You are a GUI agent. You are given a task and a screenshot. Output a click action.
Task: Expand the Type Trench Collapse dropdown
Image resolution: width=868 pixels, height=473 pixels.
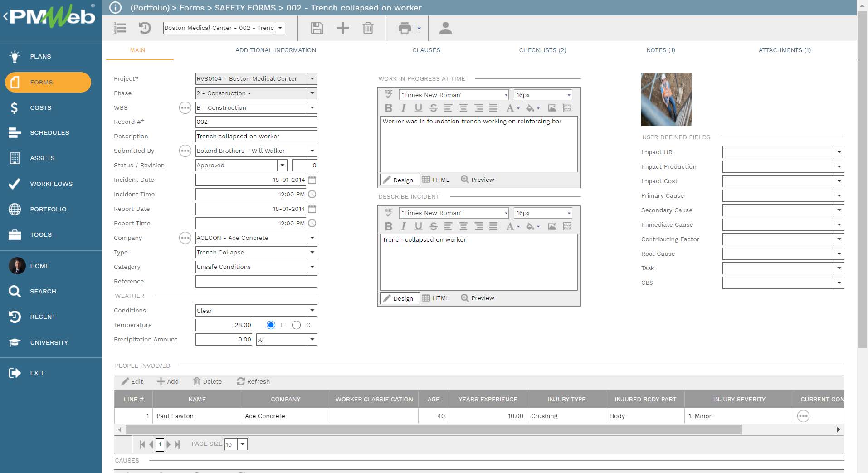coord(312,252)
